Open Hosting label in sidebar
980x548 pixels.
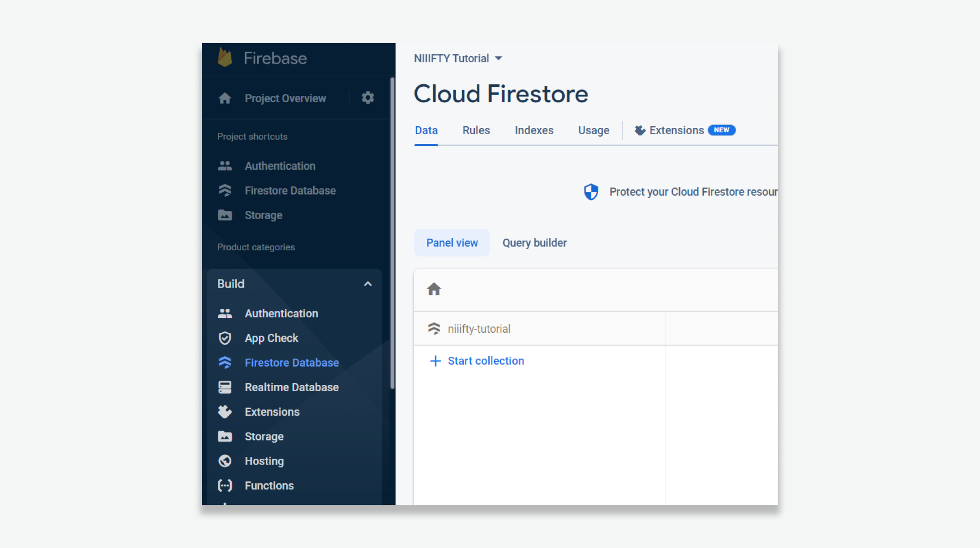264,461
